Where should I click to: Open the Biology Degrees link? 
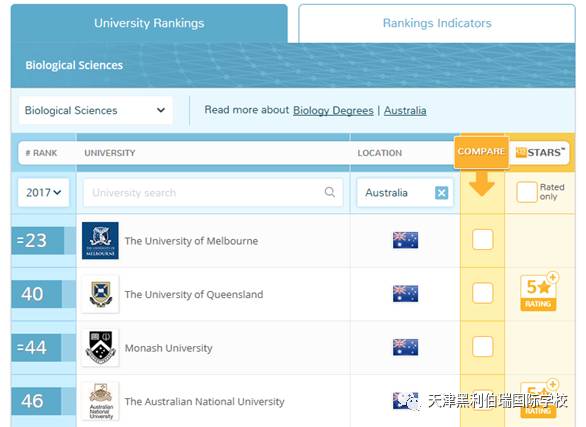(333, 111)
